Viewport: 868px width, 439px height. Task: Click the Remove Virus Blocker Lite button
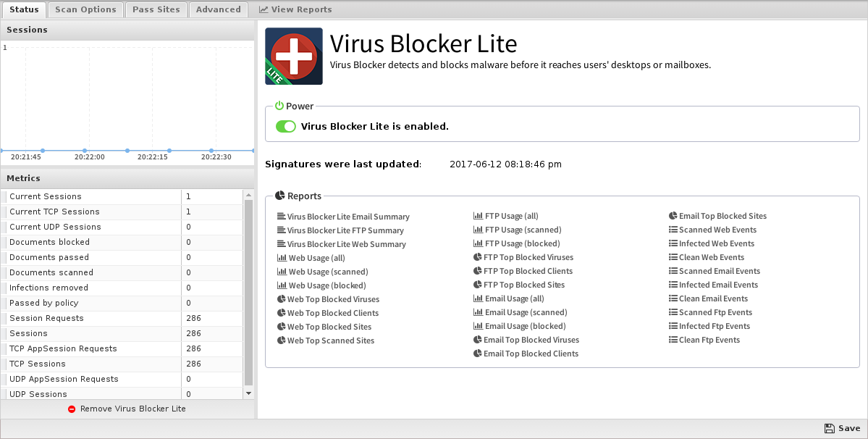point(127,409)
